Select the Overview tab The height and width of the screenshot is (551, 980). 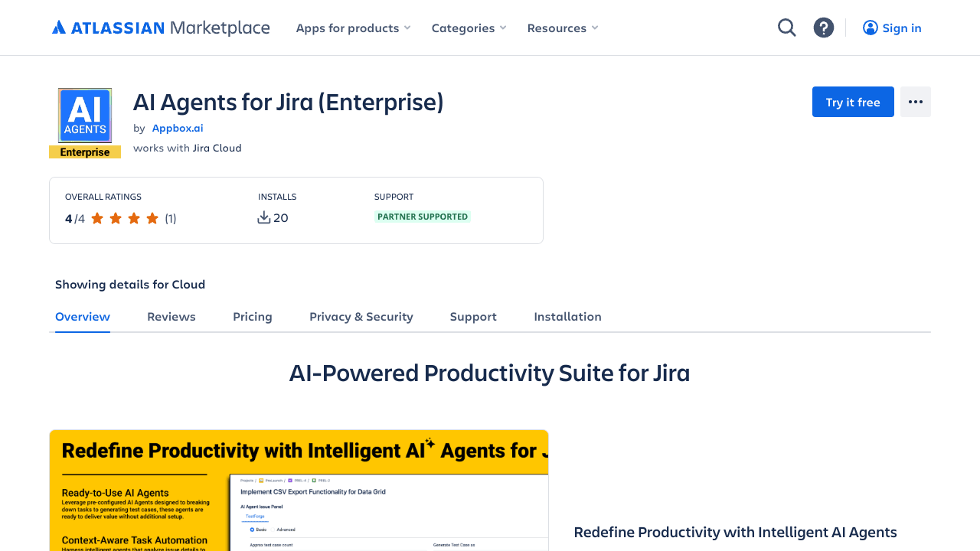(83, 316)
